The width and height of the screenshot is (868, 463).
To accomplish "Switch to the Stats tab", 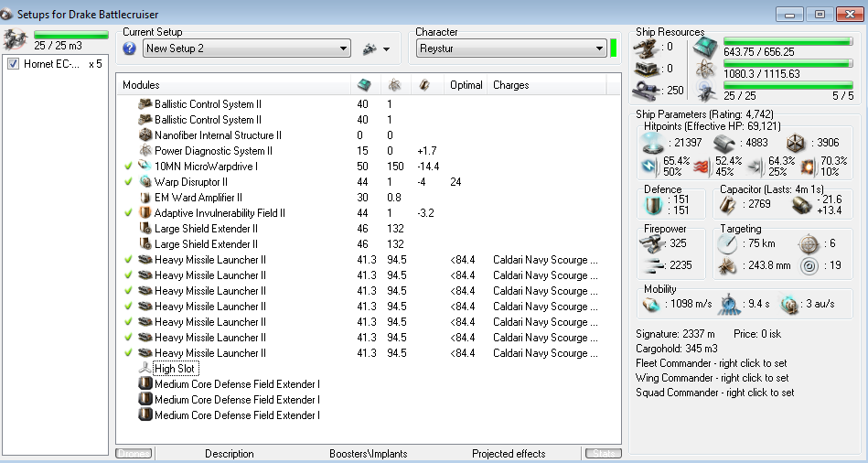I will pyautogui.click(x=604, y=454).
